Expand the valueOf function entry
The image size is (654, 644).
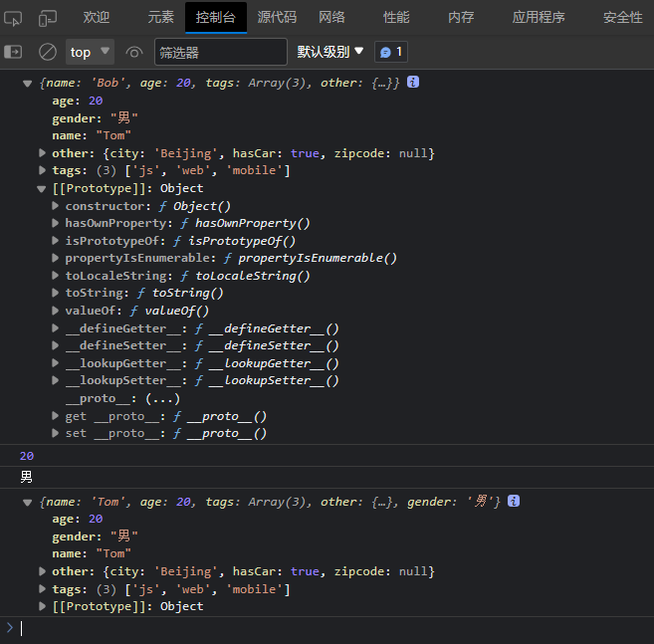point(55,311)
